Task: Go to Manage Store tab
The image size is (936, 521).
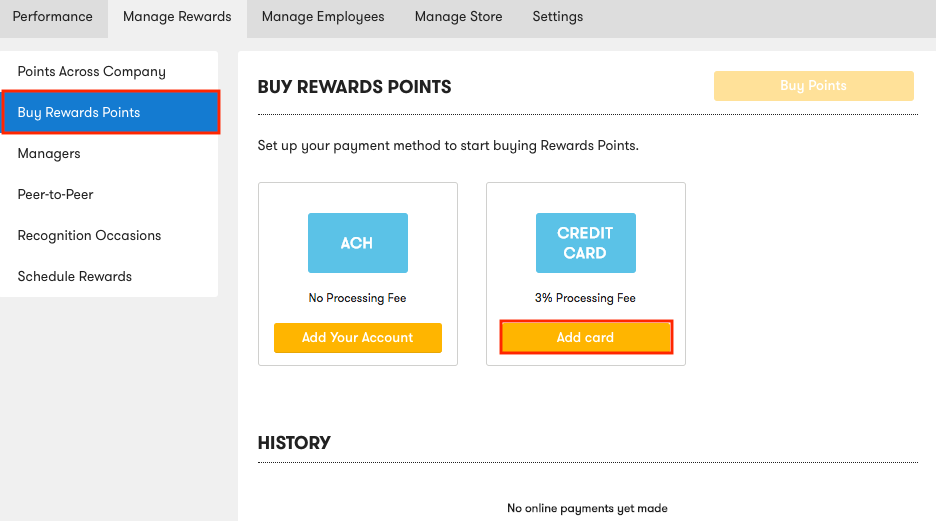Action: [458, 17]
